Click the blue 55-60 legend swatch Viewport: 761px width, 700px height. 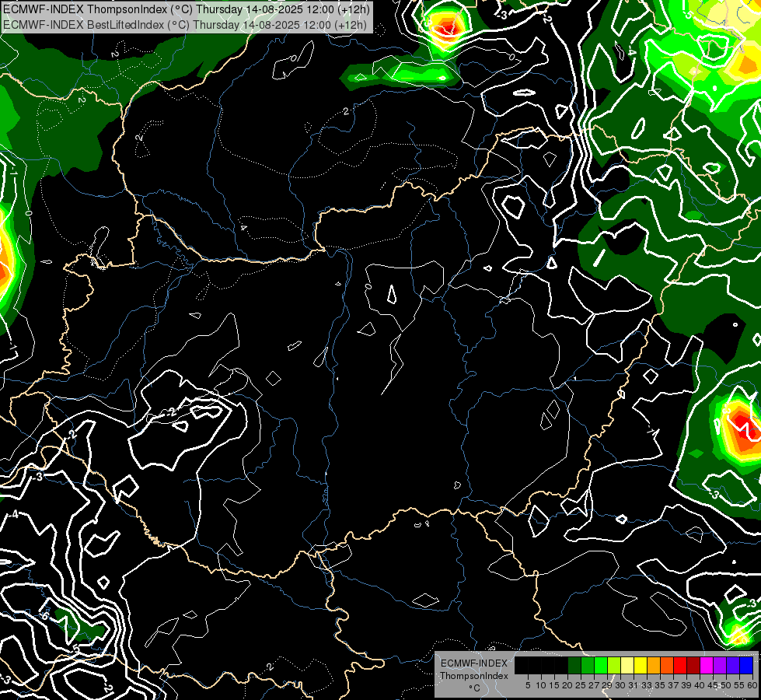(746, 665)
